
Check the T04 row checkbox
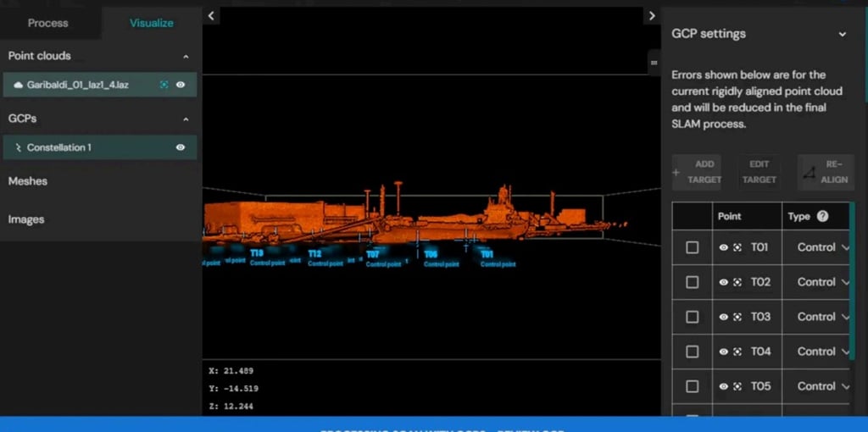click(x=692, y=352)
